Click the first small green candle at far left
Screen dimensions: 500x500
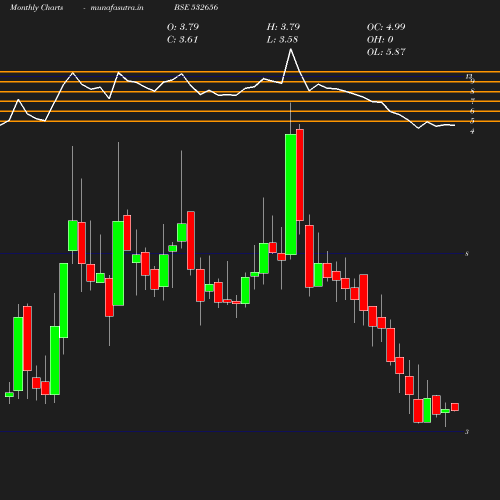click(9, 395)
